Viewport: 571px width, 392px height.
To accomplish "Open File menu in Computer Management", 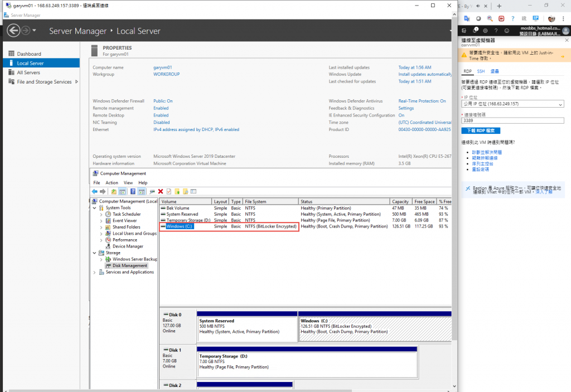I will tap(96, 182).
